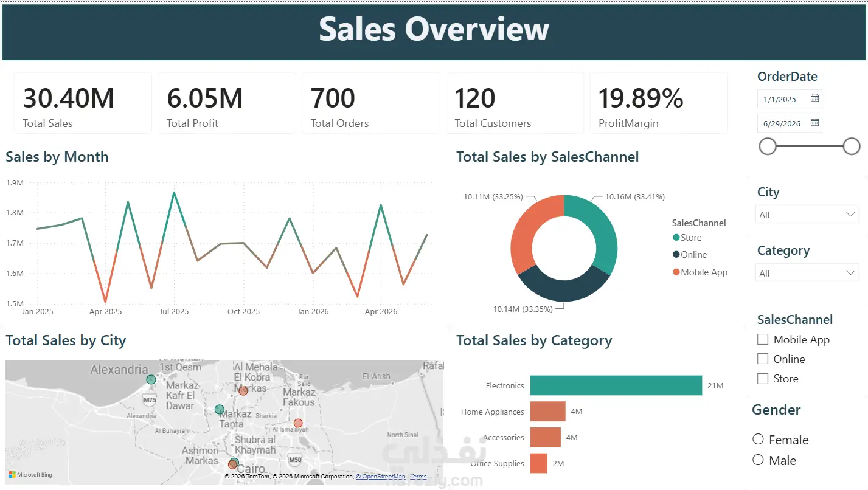Tick the Store sales channel checkbox
Screen dimensions: 868x490
point(763,378)
